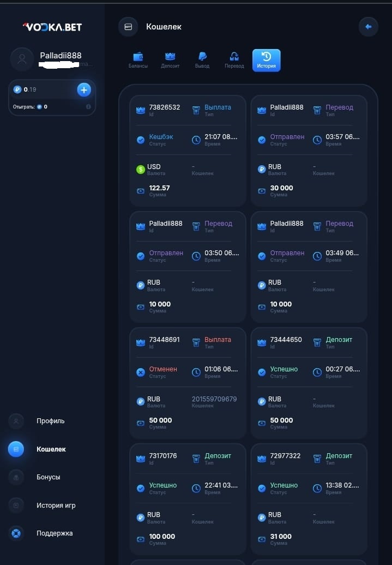392x565 pixels.
Task: Click the 03:49 transfer time
Action: coord(342,253)
